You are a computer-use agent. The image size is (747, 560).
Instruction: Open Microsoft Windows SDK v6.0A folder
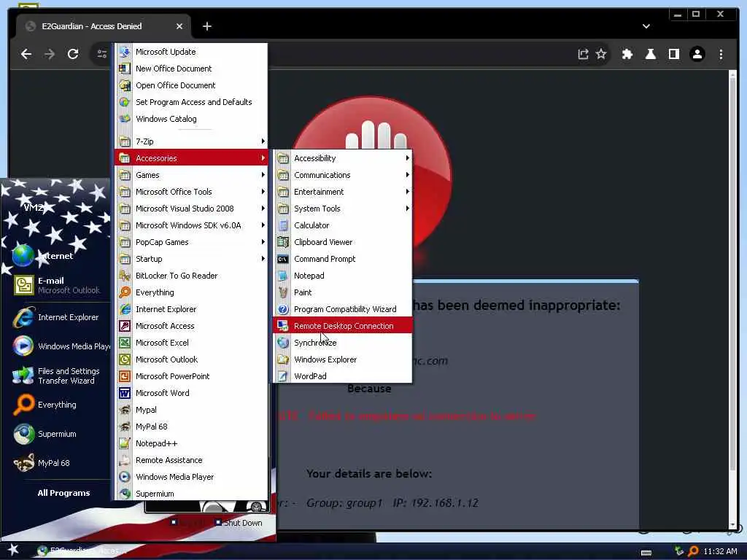coord(191,225)
